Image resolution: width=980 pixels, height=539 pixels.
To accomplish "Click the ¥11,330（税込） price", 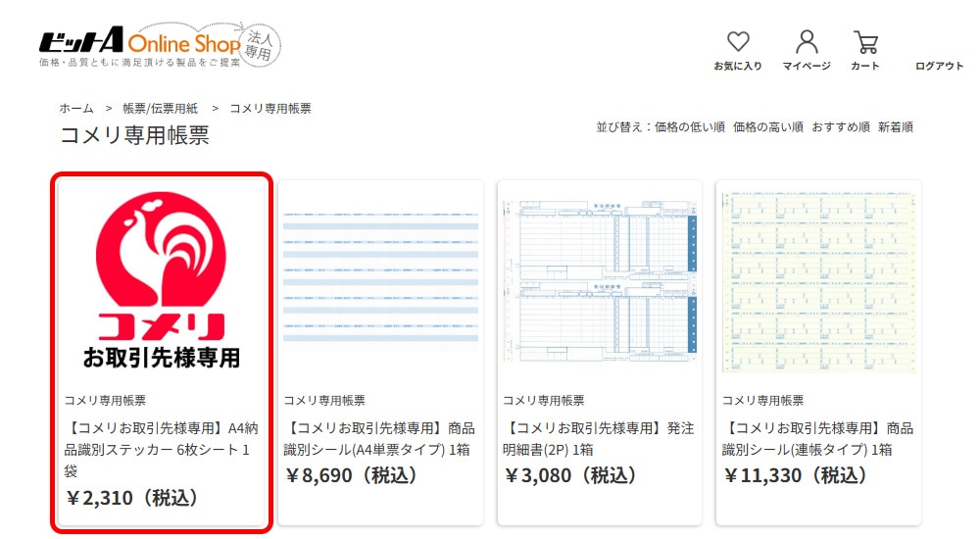I will 796,475.
